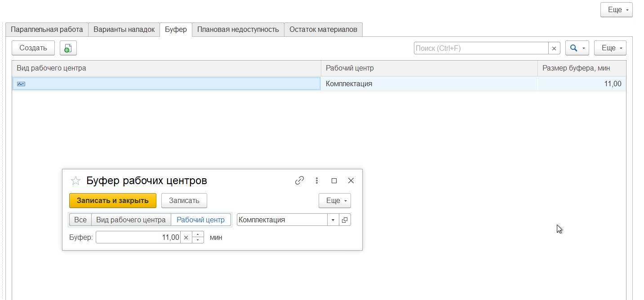
Task: Open the Еще menu in dialog
Action: 334,201
